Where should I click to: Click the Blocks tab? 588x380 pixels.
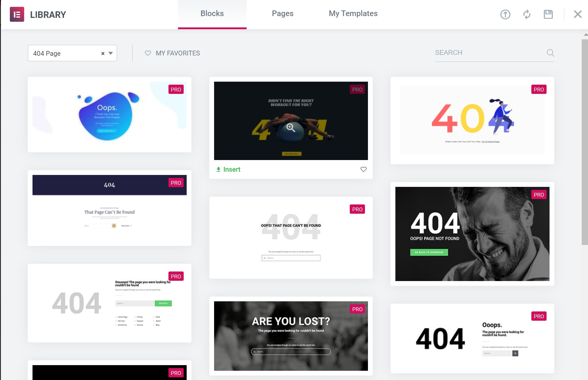coord(212,13)
